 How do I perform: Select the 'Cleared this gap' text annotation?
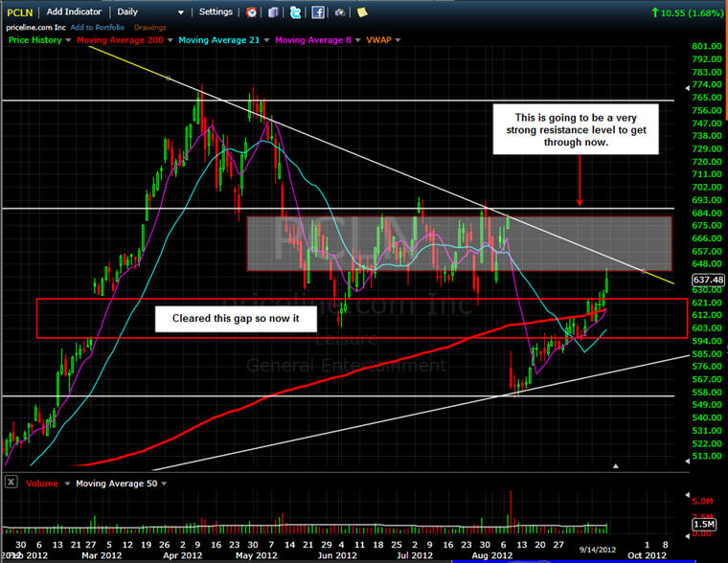236,319
